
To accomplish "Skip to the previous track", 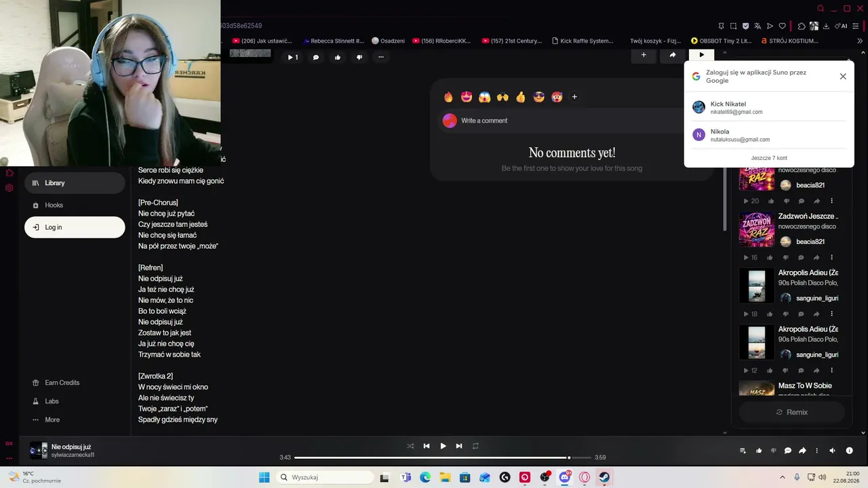I will [427, 446].
